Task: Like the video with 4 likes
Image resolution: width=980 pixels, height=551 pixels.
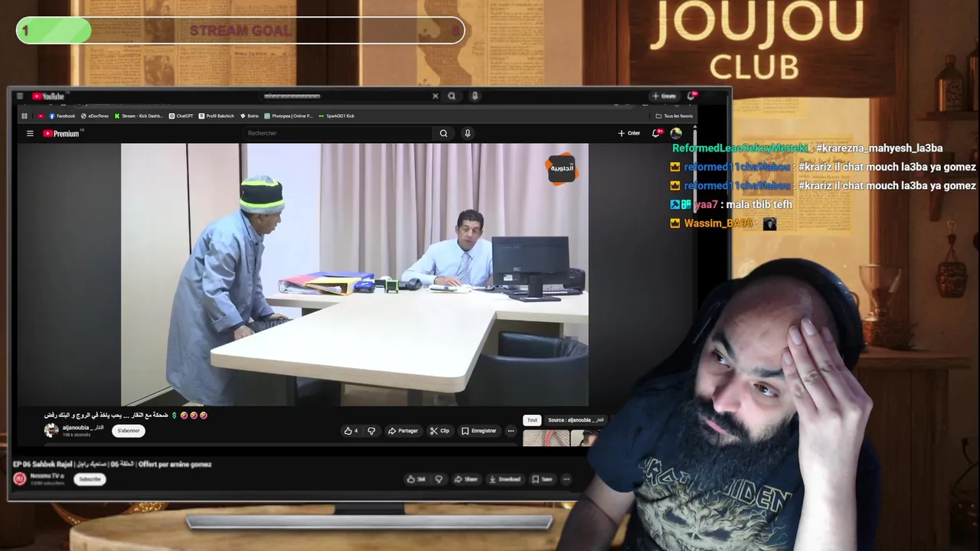Action: pyautogui.click(x=351, y=431)
